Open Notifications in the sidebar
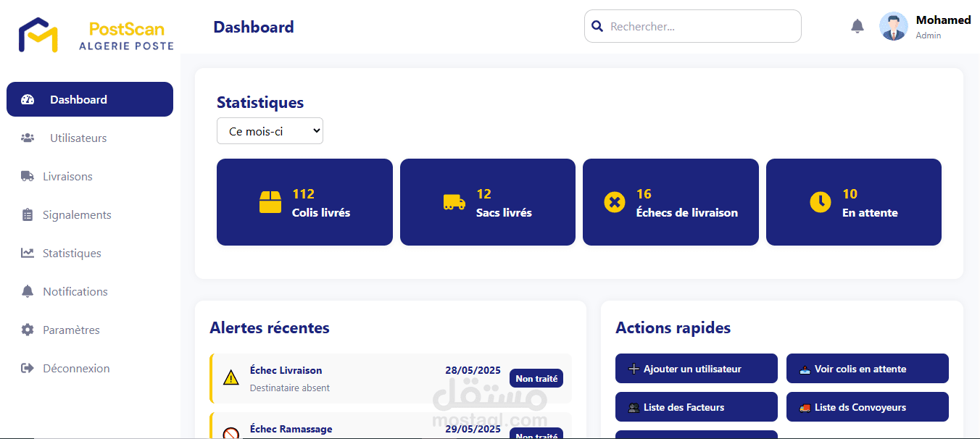The width and height of the screenshot is (980, 439). pos(90,291)
